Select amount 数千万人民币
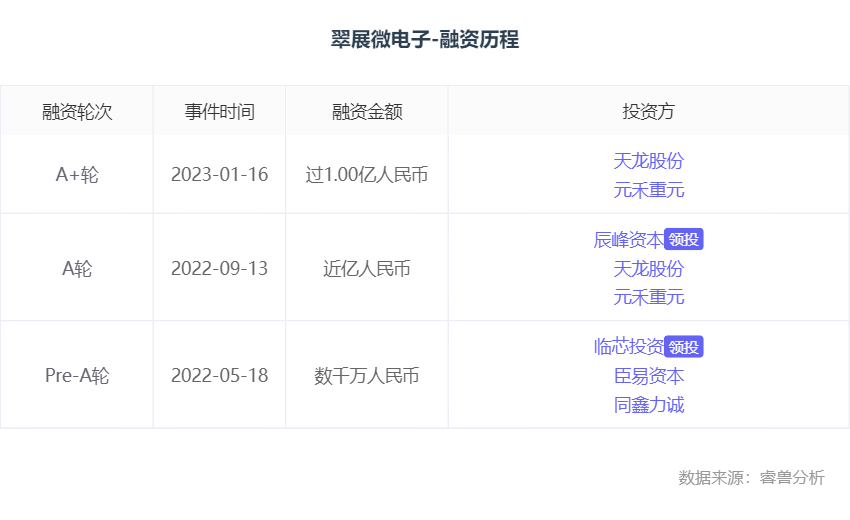This screenshot has width=850, height=520. (x=366, y=375)
